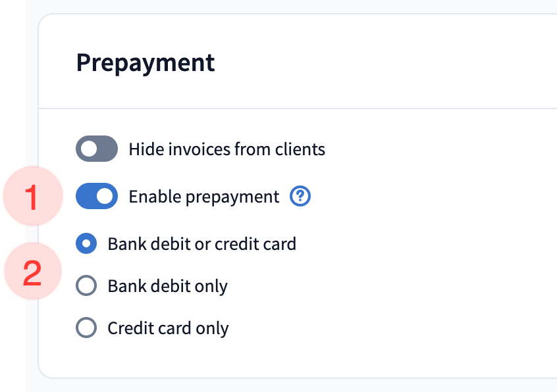557x392 pixels.
Task: Pick the Credit card only radio button
Action: 87,328
